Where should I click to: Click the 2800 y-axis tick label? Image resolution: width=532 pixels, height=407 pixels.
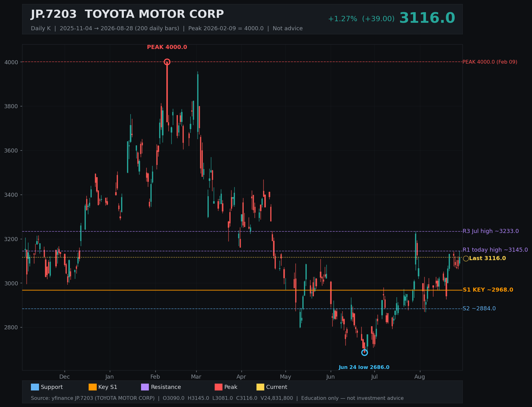coord(11,327)
